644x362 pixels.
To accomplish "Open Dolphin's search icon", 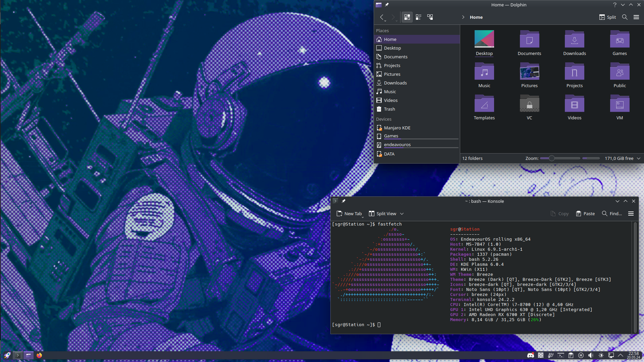I will pyautogui.click(x=625, y=17).
